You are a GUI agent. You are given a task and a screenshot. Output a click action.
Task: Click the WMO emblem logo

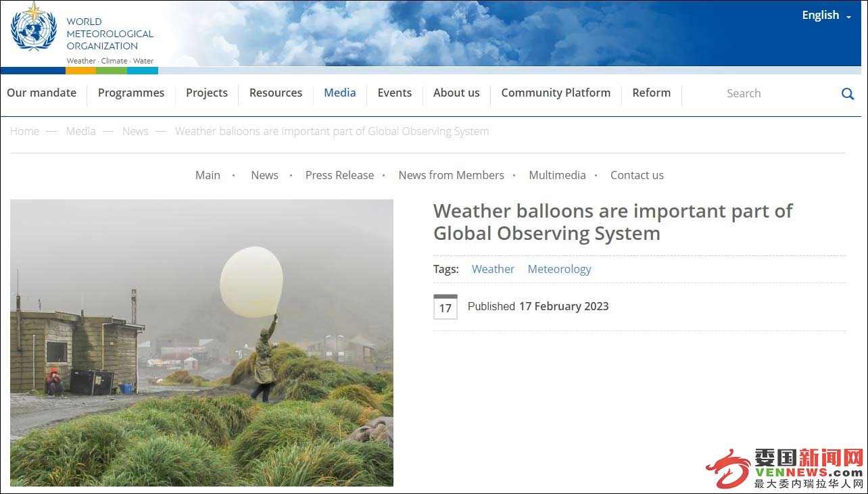(33, 27)
